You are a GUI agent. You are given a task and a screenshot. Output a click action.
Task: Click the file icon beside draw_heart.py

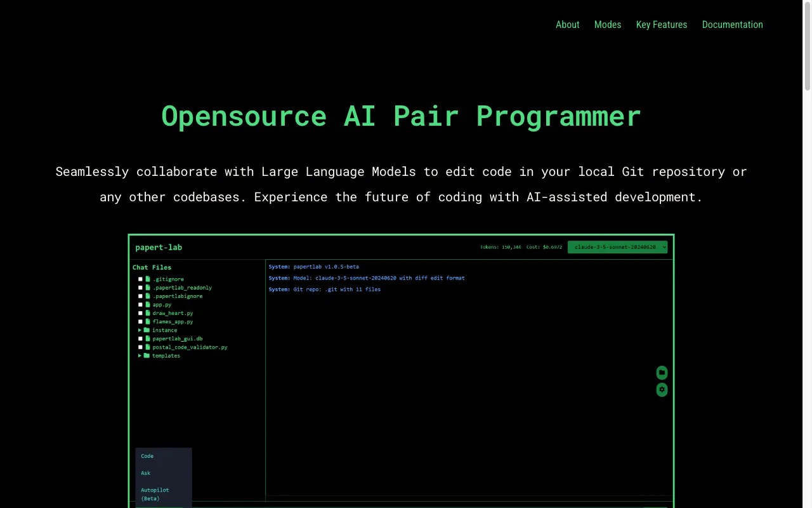[x=148, y=313]
